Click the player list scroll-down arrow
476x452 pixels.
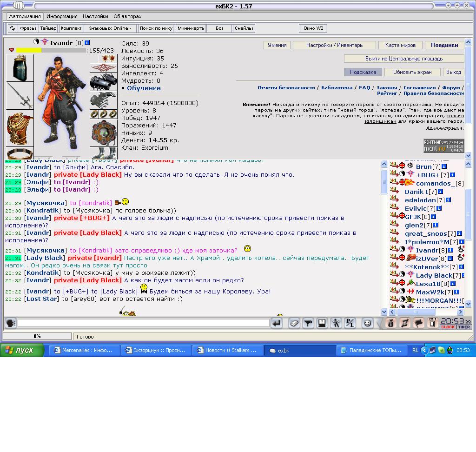[468, 304]
